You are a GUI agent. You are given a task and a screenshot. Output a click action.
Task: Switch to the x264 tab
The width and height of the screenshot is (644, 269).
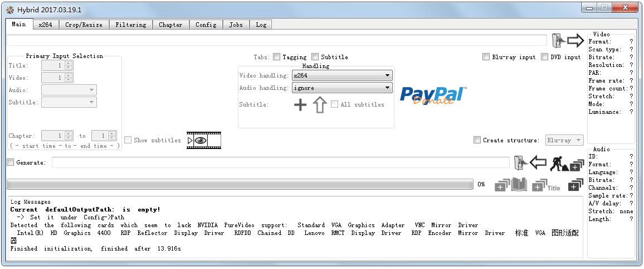[45, 25]
